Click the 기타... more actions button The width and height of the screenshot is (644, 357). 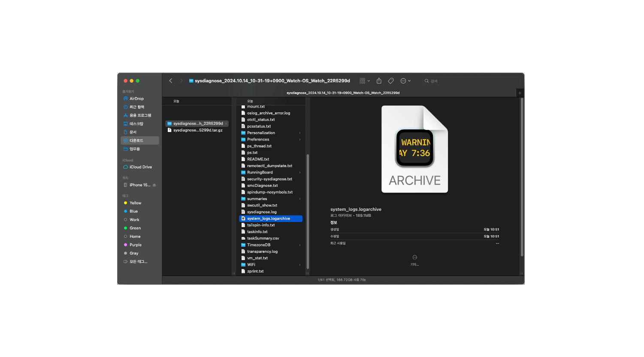tap(414, 261)
